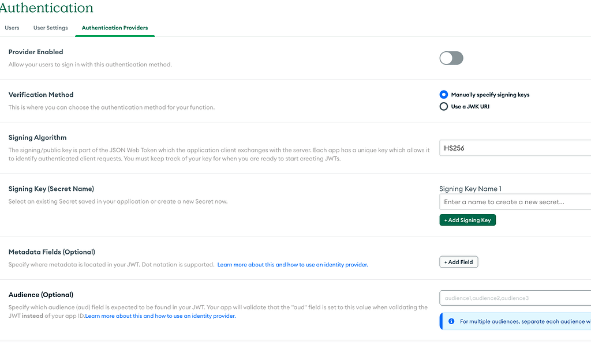Click the Signing Algorithm section title
The image size is (591, 364).
pyautogui.click(x=38, y=137)
